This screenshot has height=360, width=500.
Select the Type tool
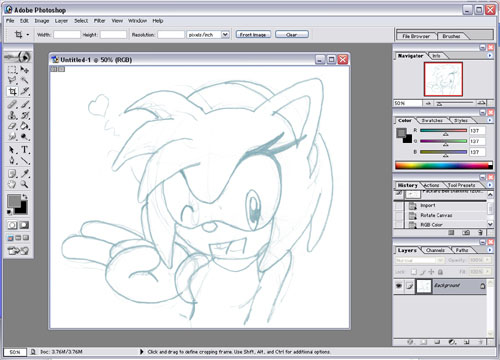click(x=25, y=150)
